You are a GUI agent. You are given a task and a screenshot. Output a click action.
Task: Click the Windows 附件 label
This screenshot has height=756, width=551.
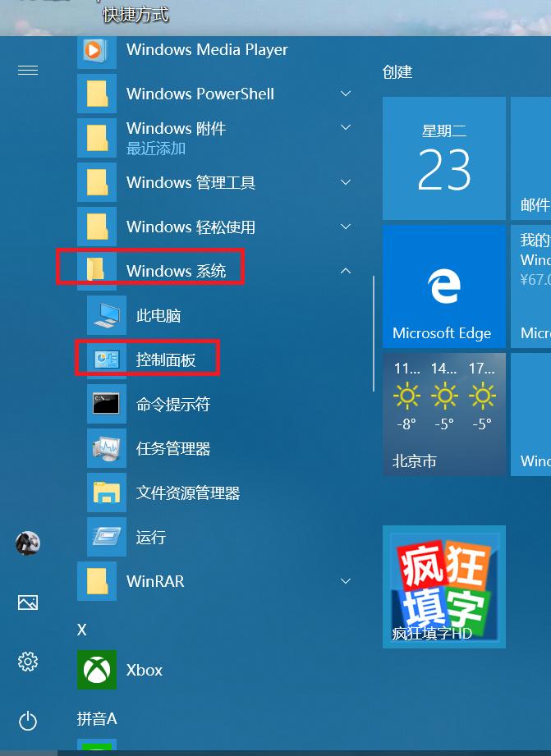coord(176,129)
